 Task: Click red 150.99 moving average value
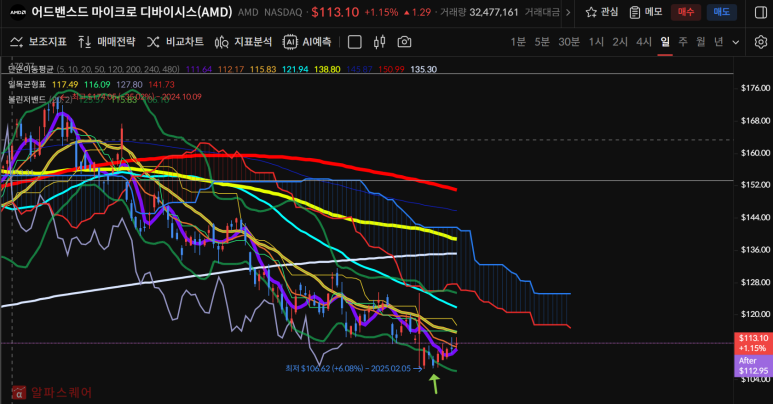[391, 69]
